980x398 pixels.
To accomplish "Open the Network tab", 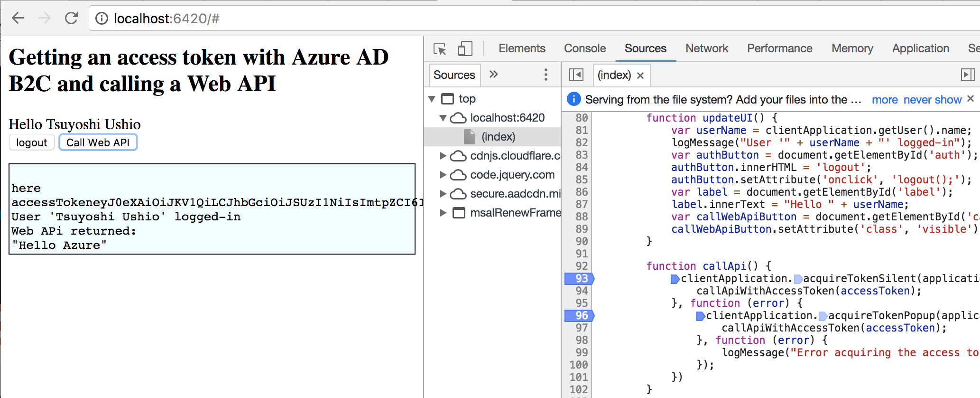I will tap(707, 48).
